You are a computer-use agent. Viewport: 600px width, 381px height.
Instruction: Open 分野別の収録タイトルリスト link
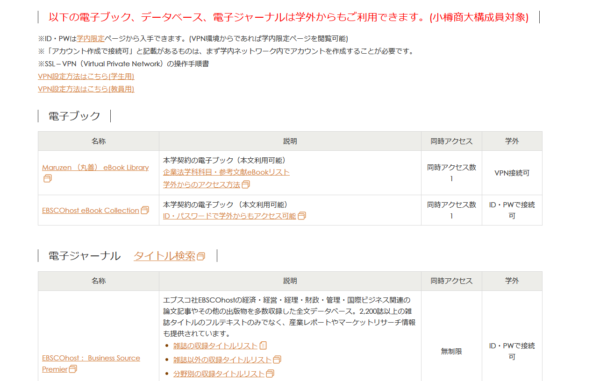219,374
